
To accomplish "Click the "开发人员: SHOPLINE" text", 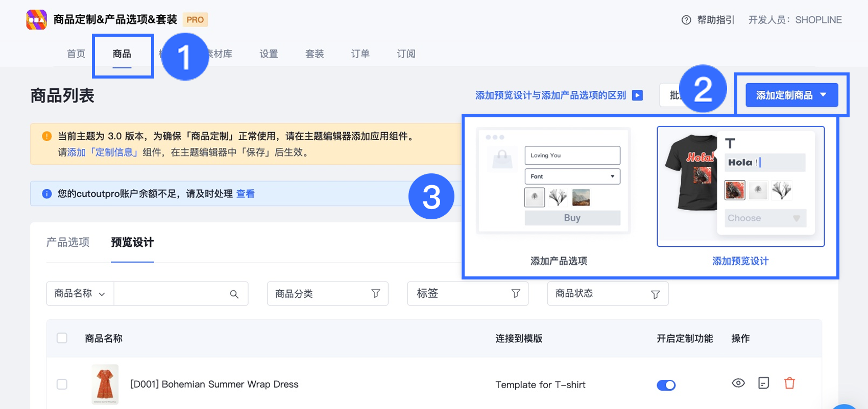I will tap(795, 20).
